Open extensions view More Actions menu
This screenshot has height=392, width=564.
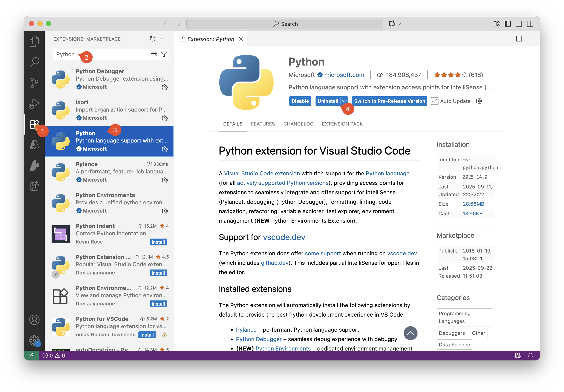(x=164, y=39)
